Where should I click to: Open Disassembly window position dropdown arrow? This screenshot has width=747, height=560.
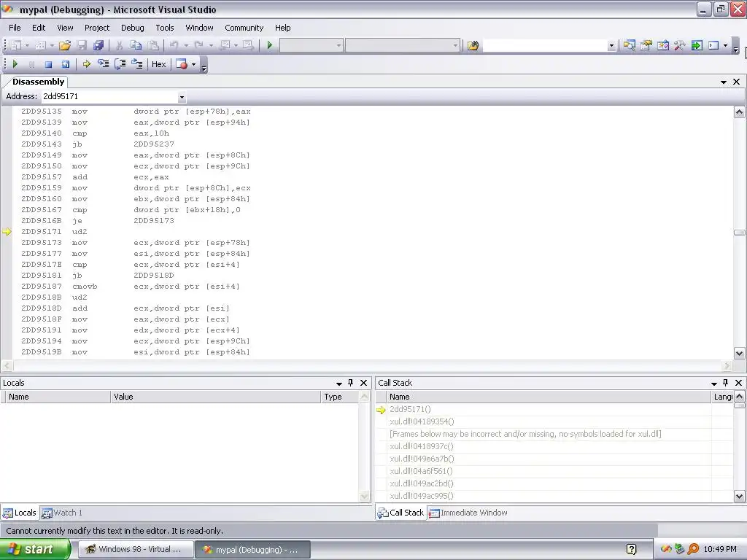pyautogui.click(x=724, y=82)
